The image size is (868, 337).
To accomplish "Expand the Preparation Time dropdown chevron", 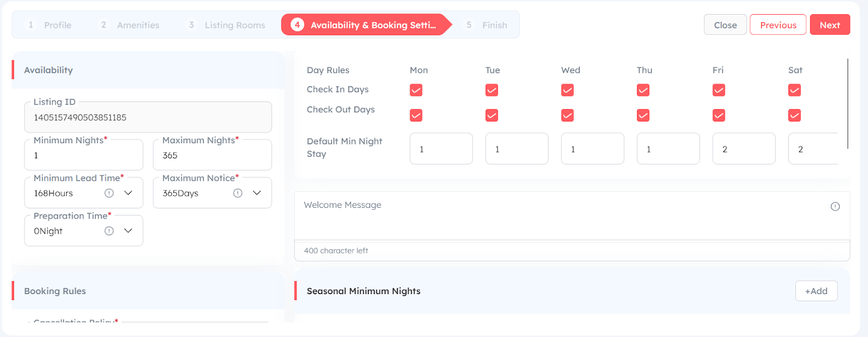I will tap(128, 231).
